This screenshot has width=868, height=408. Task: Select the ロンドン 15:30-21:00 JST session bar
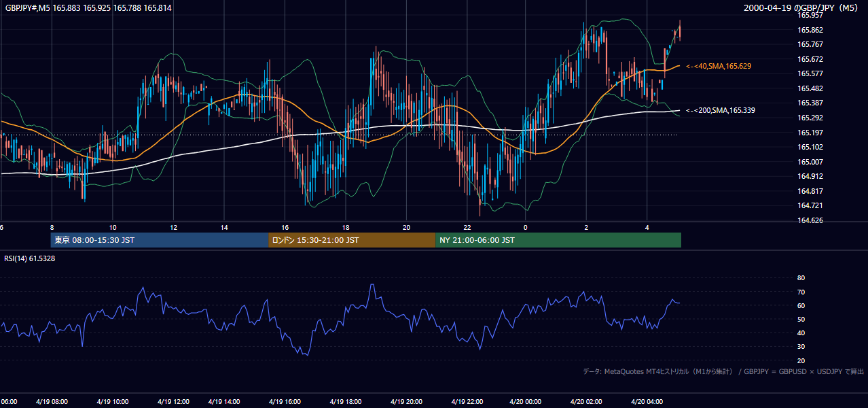[x=352, y=240]
